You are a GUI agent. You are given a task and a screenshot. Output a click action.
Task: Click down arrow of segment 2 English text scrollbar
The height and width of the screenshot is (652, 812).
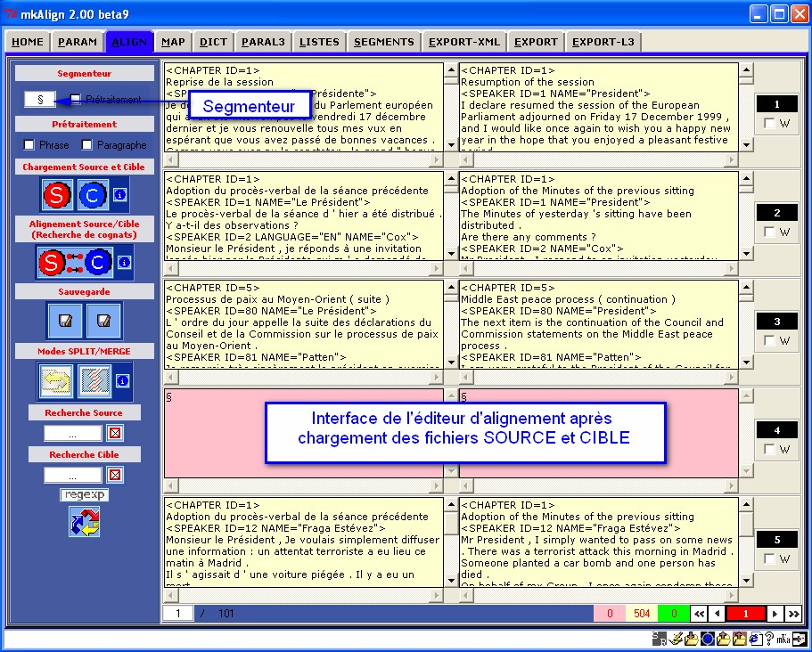746,254
